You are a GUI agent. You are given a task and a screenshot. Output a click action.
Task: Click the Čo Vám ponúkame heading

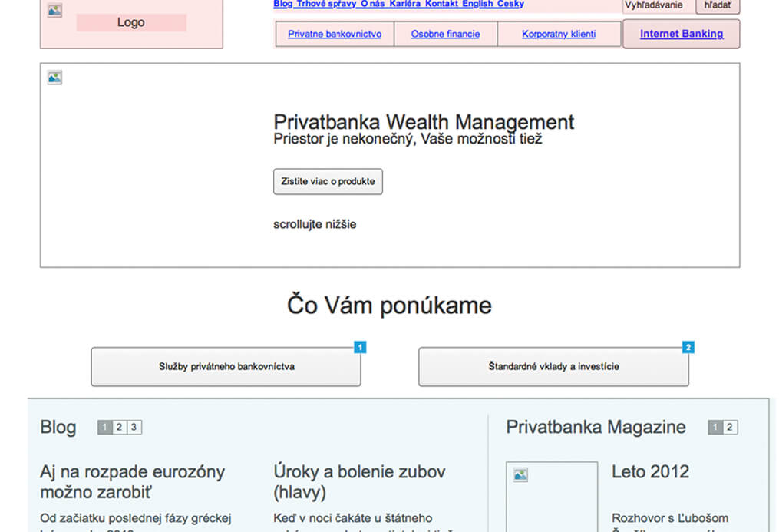pos(390,305)
